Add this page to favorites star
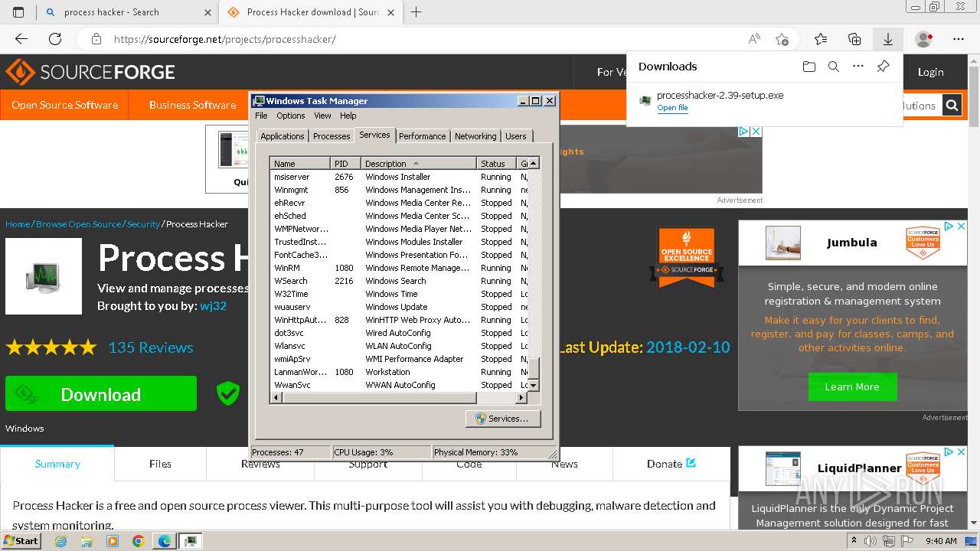This screenshot has height=551, width=980. [x=782, y=39]
